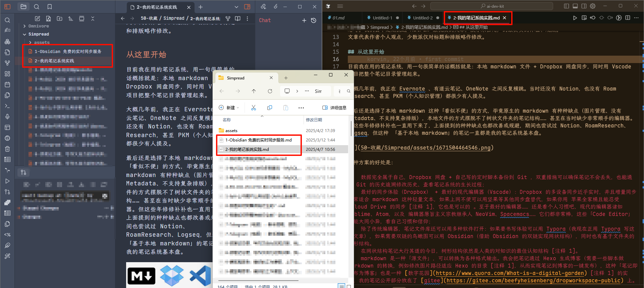Click the Simpread breadcrumb in Obsidian note header
This screenshot has width=644, height=288.
click(174, 18)
